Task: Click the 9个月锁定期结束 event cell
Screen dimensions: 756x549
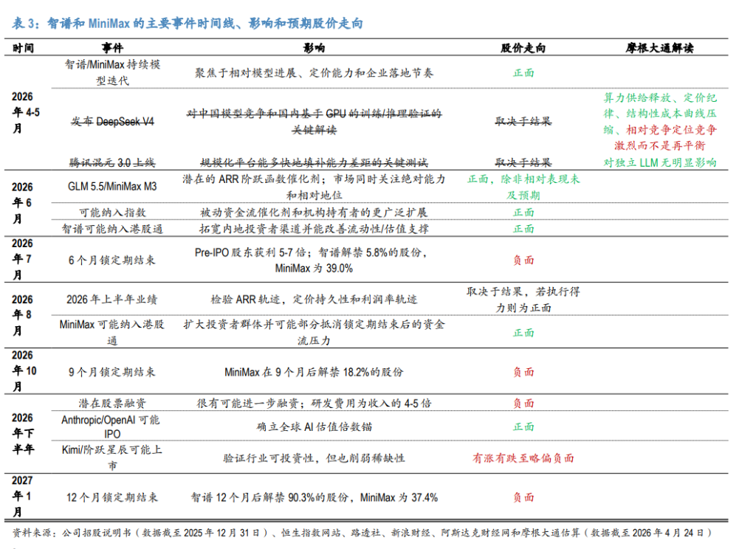Action: click(112, 372)
